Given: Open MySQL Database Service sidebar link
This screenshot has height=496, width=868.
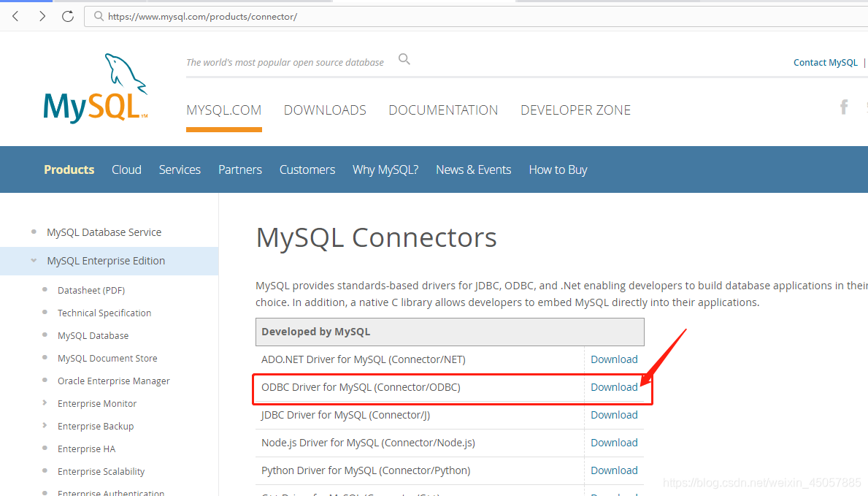Looking at the screenshot, I should click(x=104, y=232).
